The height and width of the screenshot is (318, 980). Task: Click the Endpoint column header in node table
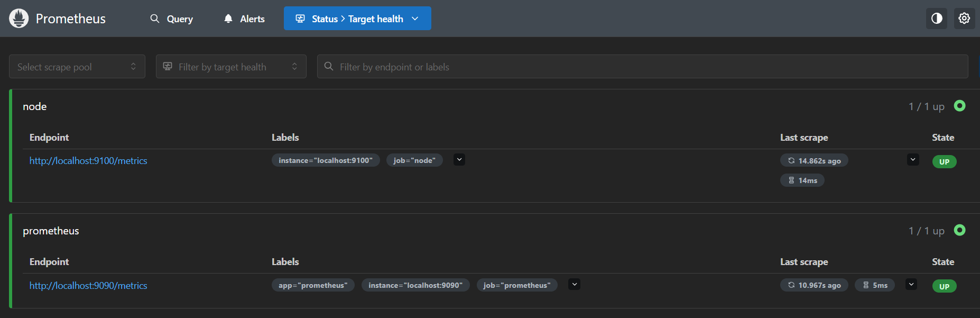pos(49,138)
